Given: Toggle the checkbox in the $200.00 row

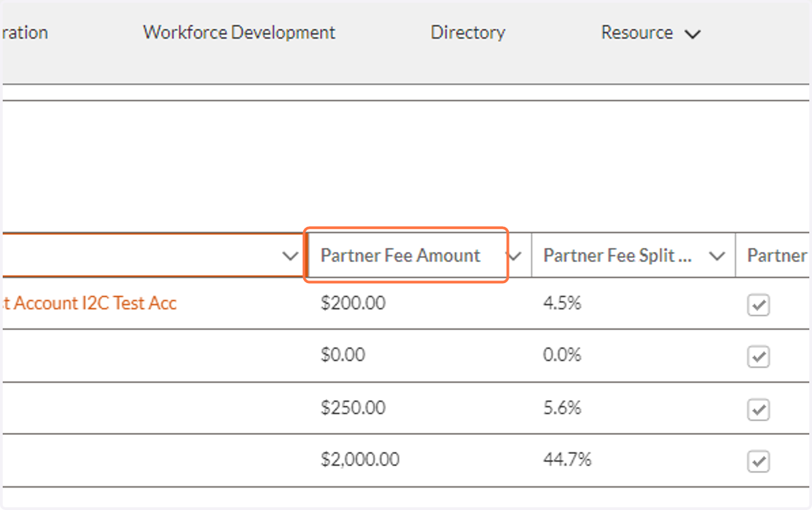Looking at the screenshot, I should pyautogui.click(x=759, y=306).
